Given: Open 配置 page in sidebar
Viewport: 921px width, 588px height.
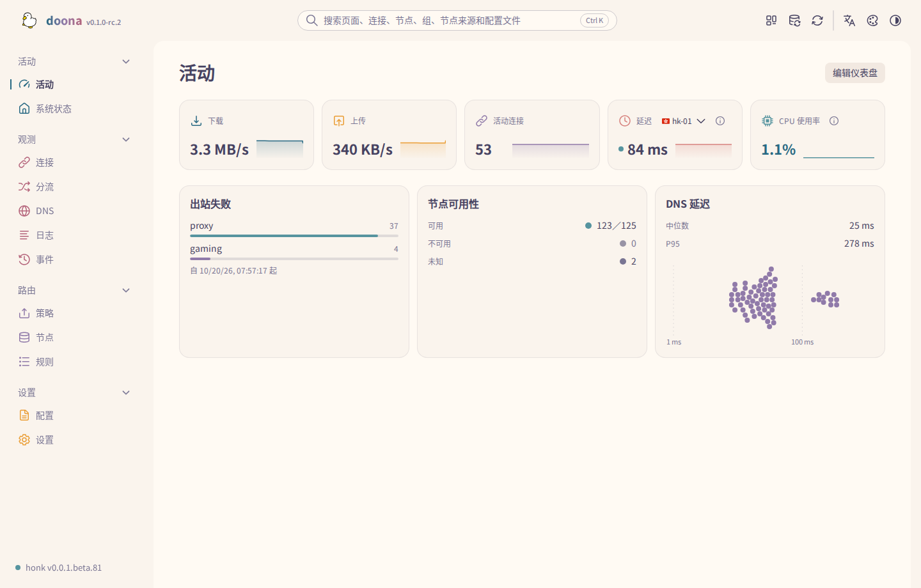Looking at the screenshot, I should [x=74, y=415].
